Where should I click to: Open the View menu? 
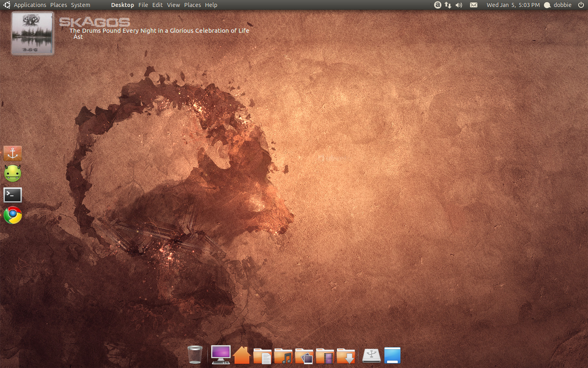pos(174,5)
